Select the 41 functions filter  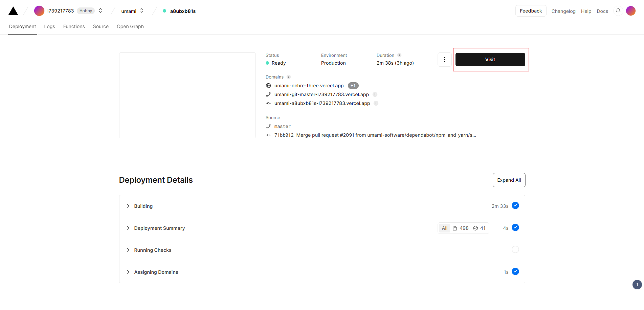[479, 228]
